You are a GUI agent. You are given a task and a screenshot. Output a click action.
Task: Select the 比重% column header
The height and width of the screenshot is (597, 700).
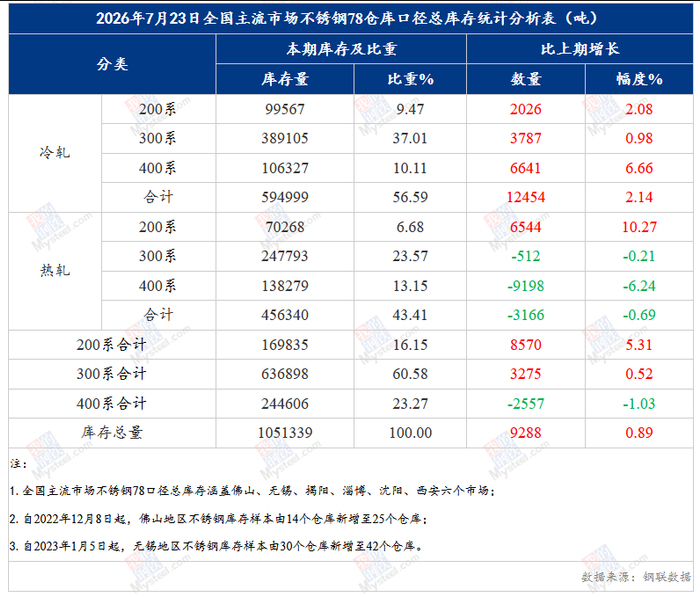410,79
